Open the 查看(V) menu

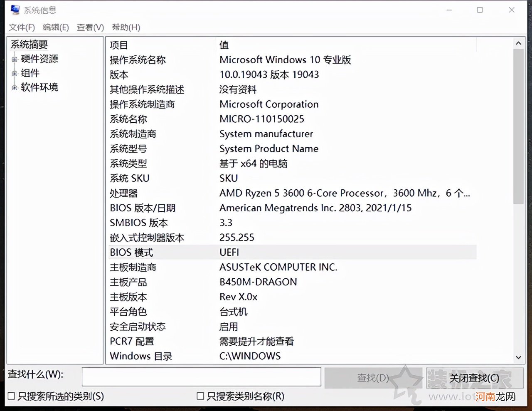pyautogui.click(x=90, y=27)
